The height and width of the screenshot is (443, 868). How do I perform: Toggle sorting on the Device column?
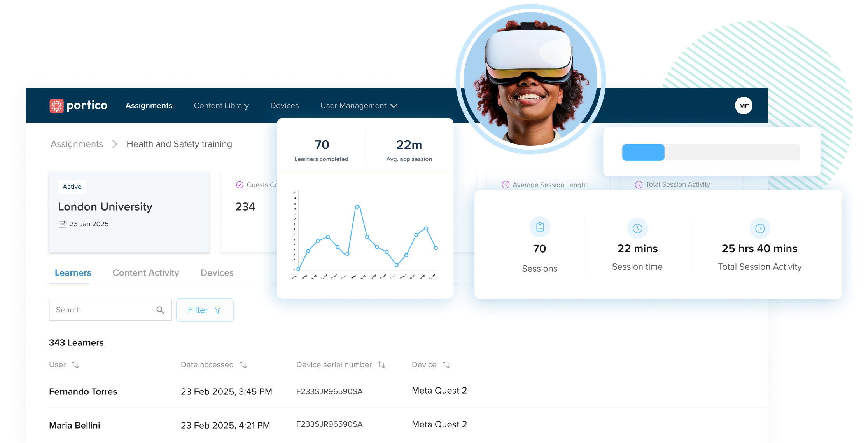446,365
